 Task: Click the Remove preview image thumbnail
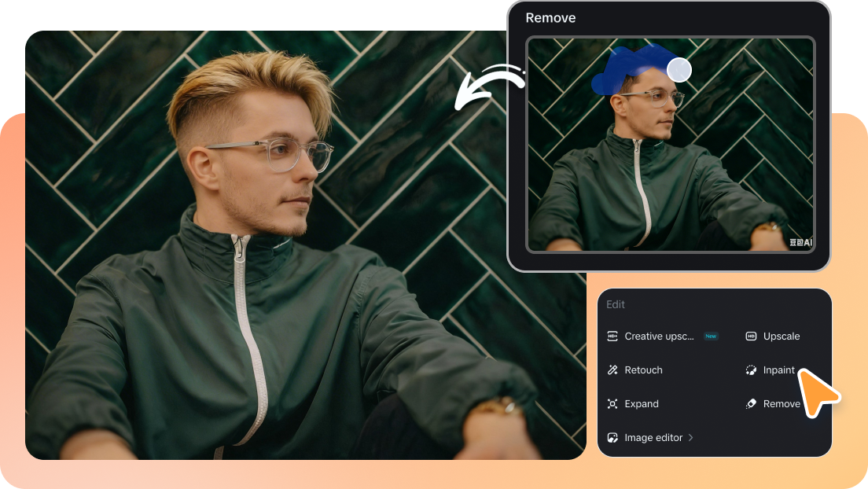(x=671, y=145)
